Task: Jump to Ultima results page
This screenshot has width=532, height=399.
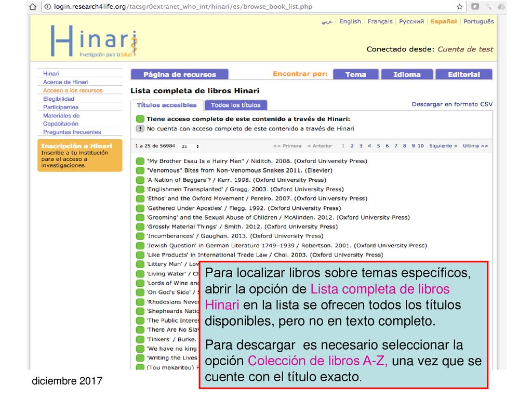Action: 475,146
